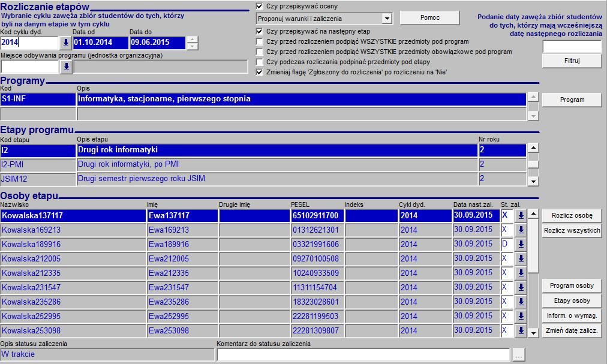The width and height of the screenshot is (607, 364).
Task: Expand the 'Proponuj warunki i zaliczenia' dropdown
Action: (x=386, y=19)
